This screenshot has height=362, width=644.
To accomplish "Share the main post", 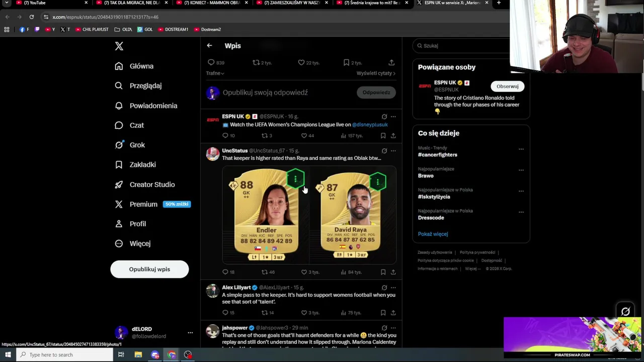I will pos(391,62).
